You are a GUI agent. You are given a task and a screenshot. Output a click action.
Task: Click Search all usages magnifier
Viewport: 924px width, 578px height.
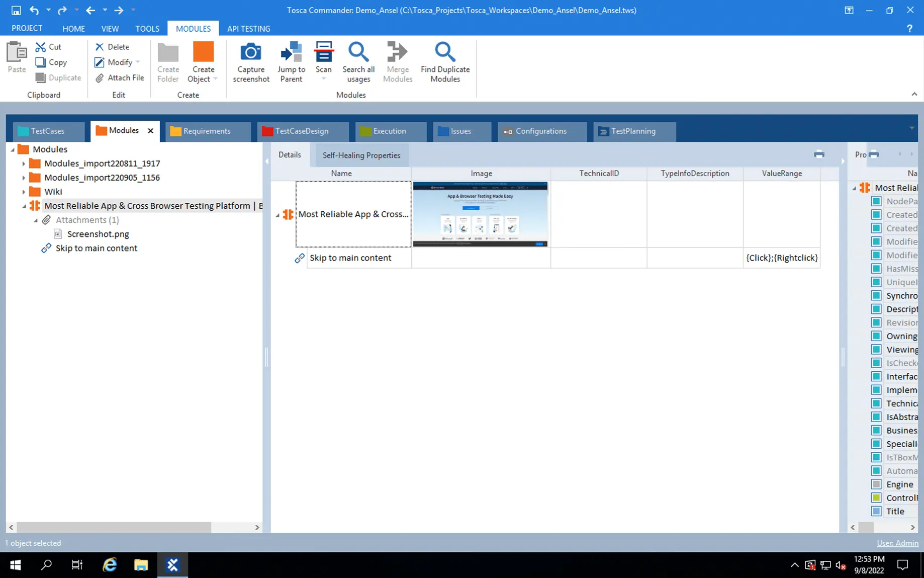pyautogui.click(x=358, y=52)
